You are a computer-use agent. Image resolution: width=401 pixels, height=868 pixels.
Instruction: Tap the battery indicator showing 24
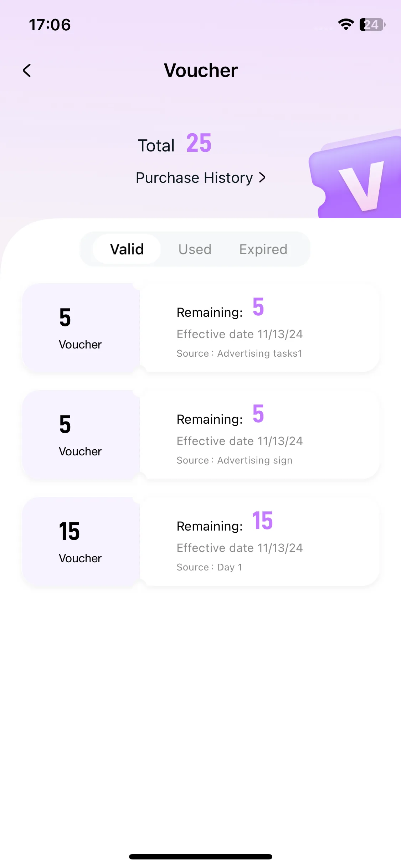[372, 25]
